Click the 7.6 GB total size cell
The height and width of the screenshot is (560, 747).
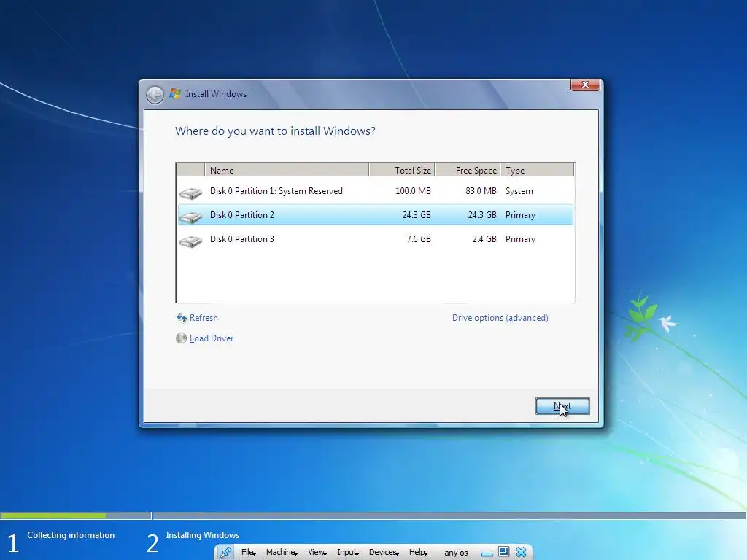[419, 239]
